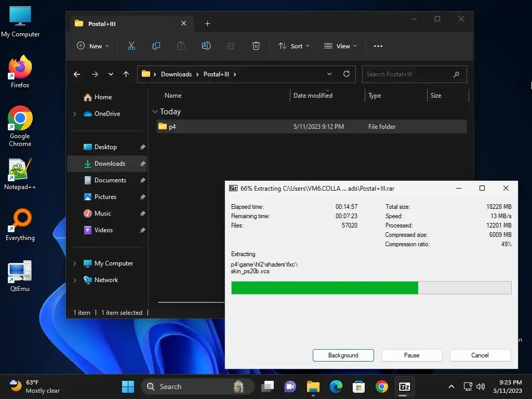
Task: Close the Postal+III tab
Action: [x=183, y=23]
